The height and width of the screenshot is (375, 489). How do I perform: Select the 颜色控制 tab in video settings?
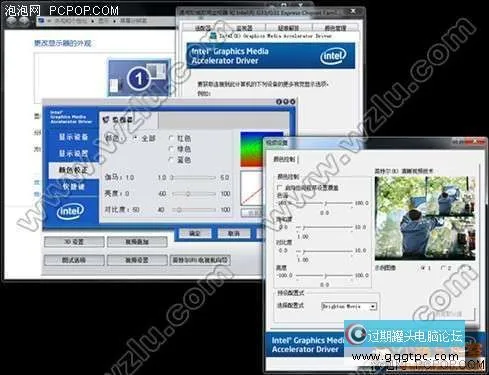(x=284, y=159)
